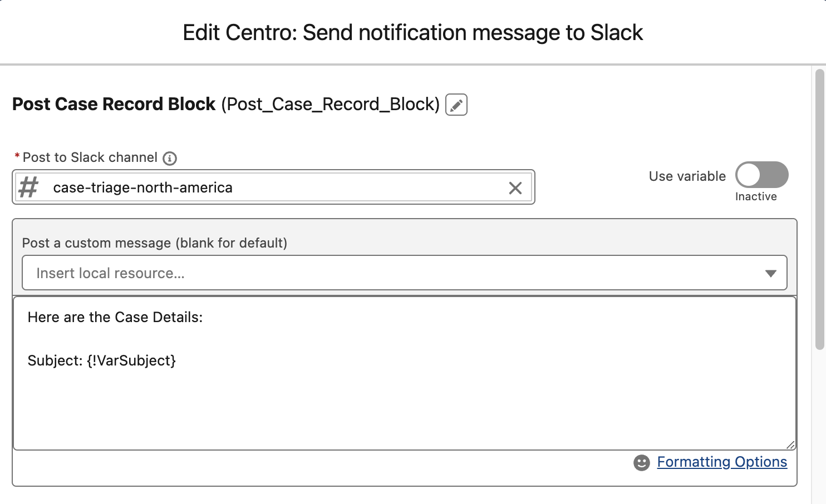The height and width of the screenshot is (504, 826).
Task: Click the case-triage-north-america channel name
Action: [x=143, y=187]
